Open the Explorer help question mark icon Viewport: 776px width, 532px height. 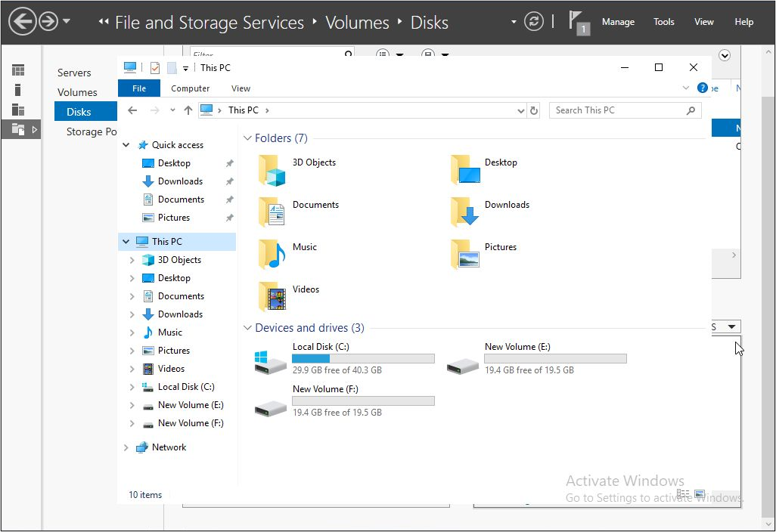click(703, 88)
